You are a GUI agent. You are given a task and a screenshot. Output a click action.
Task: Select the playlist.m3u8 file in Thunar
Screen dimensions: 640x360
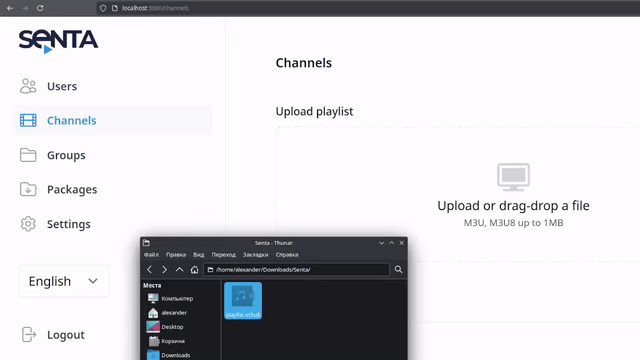coord(243,301)
